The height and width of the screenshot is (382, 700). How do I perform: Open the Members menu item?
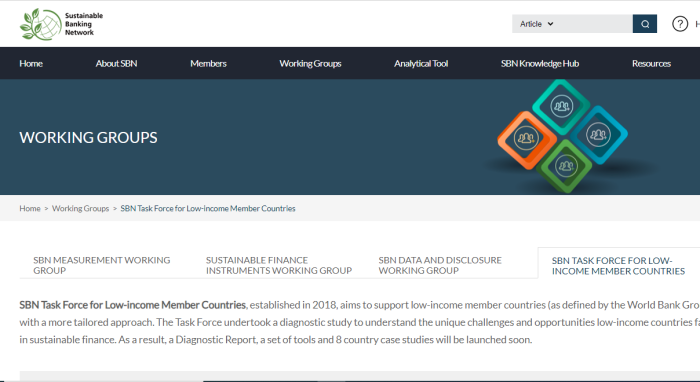(x=208, y=63)
